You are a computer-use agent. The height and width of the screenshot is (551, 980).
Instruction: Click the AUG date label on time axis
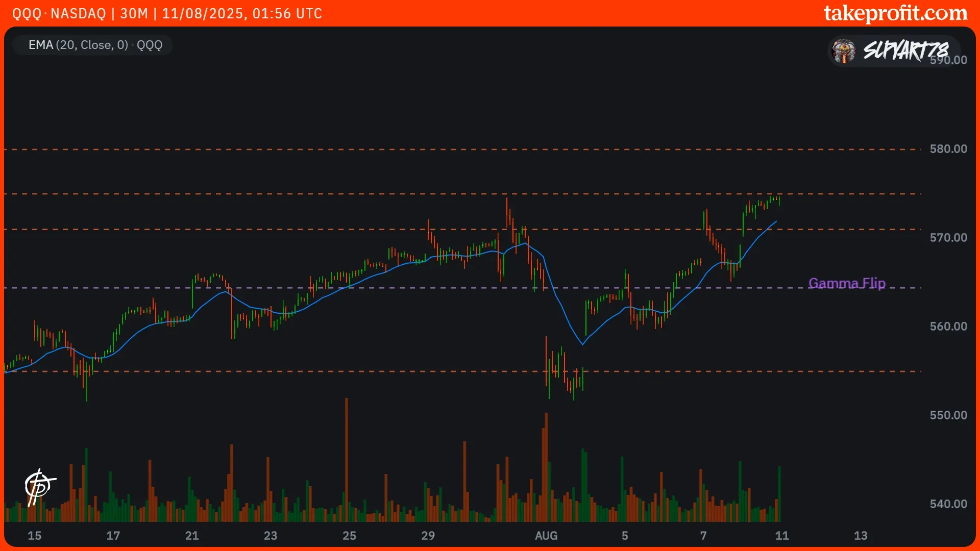click(546, 536)
